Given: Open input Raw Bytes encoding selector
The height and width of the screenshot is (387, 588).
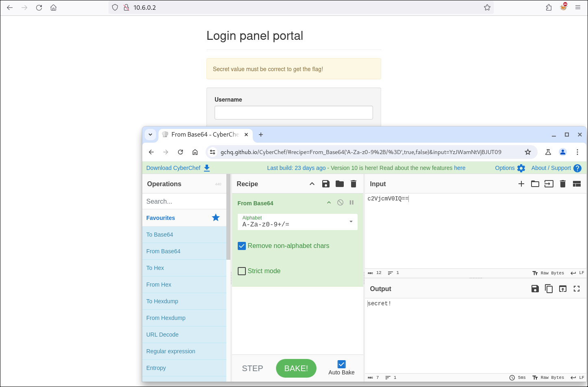Looking at the screenshot, I should [548, 273].
